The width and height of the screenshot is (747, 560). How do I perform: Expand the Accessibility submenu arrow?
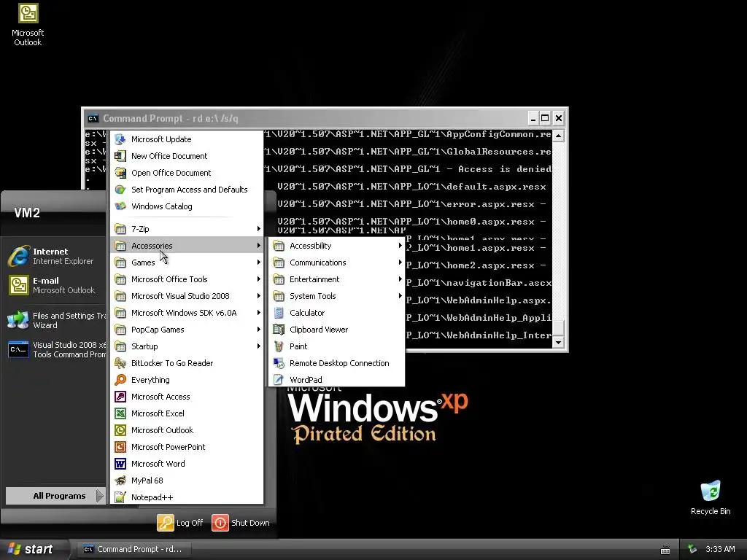[x=400, y=246]
